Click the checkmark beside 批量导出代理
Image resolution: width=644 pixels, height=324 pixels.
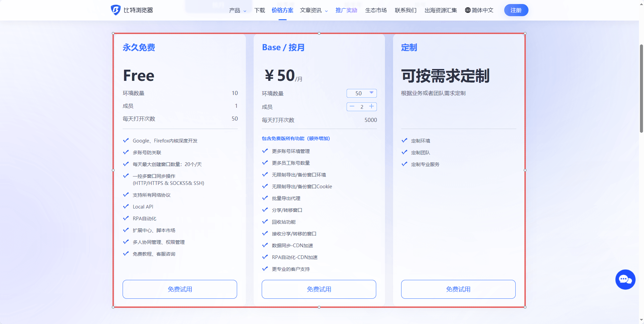[x=265, y=198]
